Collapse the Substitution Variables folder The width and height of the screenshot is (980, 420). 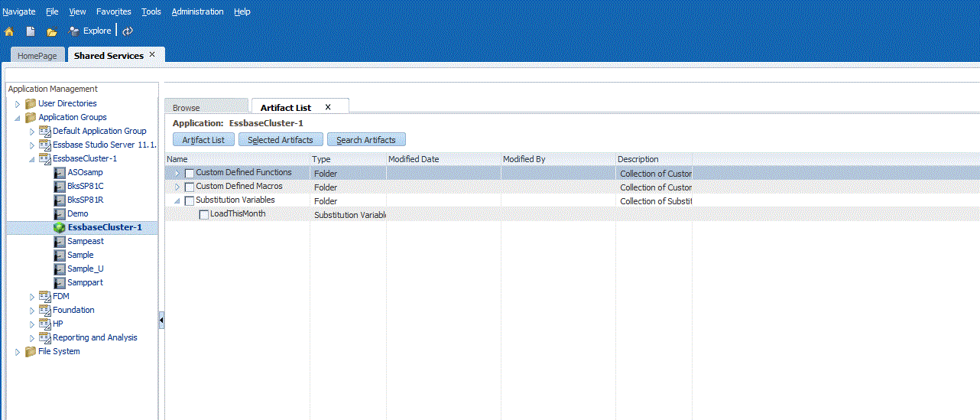[177, 200]
